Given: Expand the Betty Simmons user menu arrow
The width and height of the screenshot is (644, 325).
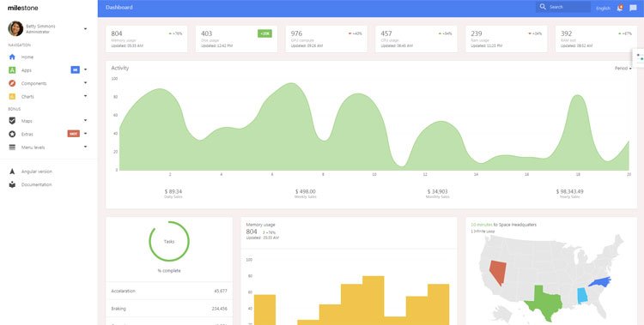Looking at the screenshot, I should (x=85, y=28).
